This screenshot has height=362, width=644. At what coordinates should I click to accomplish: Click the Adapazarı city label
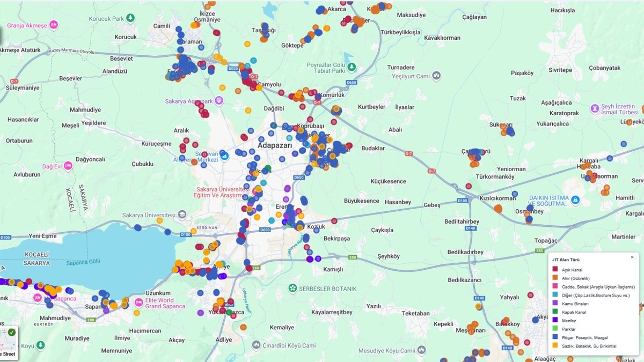point(275,145)
